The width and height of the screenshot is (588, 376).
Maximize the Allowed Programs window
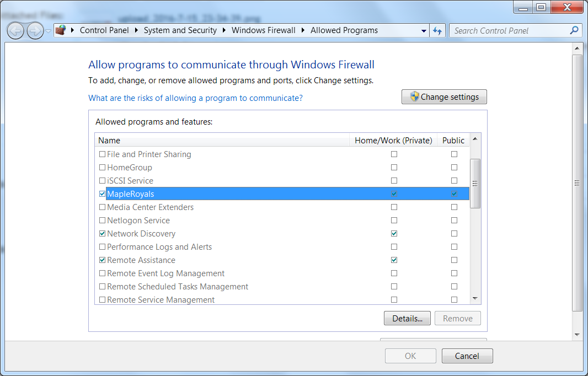tap(541, 8)
